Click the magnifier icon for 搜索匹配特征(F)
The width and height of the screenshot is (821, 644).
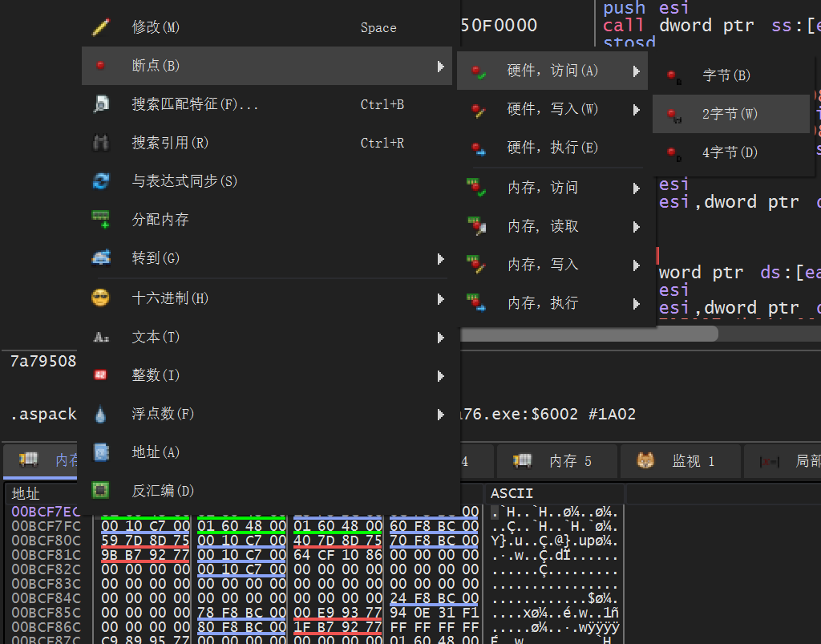[101, 104]
